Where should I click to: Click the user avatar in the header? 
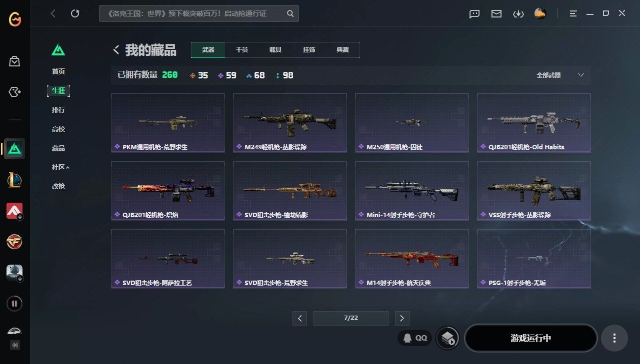point(540,13)
